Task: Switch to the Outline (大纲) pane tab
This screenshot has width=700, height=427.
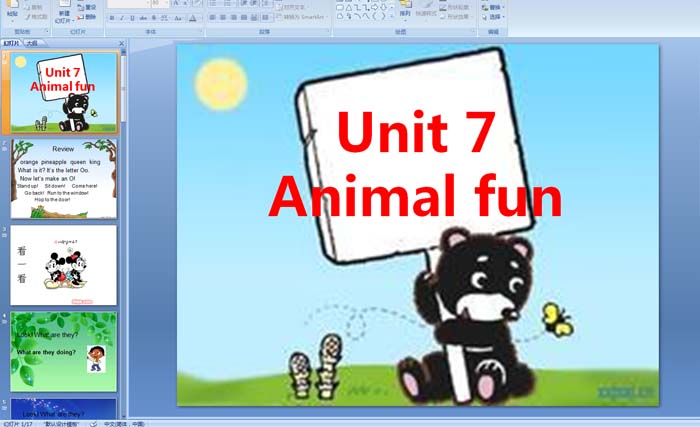Action: point(31,43)
